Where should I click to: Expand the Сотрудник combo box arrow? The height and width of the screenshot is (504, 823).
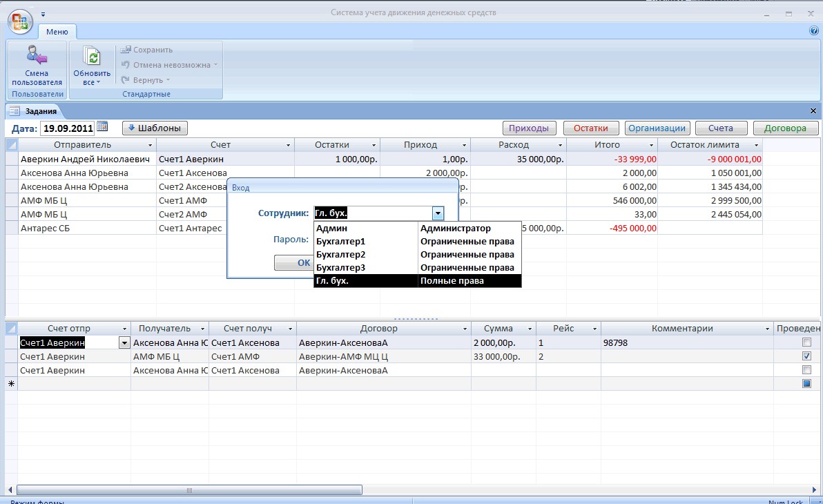coord(438,213)
